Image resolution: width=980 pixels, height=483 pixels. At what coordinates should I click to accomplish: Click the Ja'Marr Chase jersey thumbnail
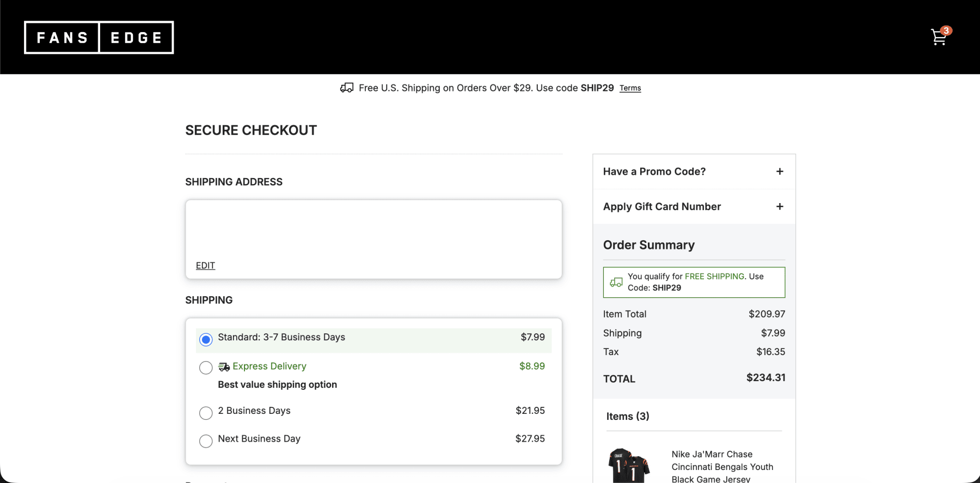tap(629, 466)
